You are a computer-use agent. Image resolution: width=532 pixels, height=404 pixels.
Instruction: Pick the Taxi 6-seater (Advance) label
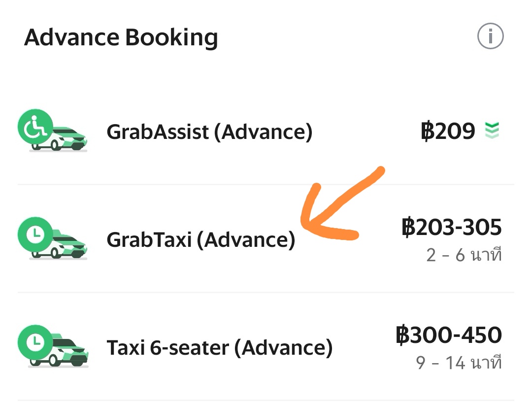(x=219, y=348)
